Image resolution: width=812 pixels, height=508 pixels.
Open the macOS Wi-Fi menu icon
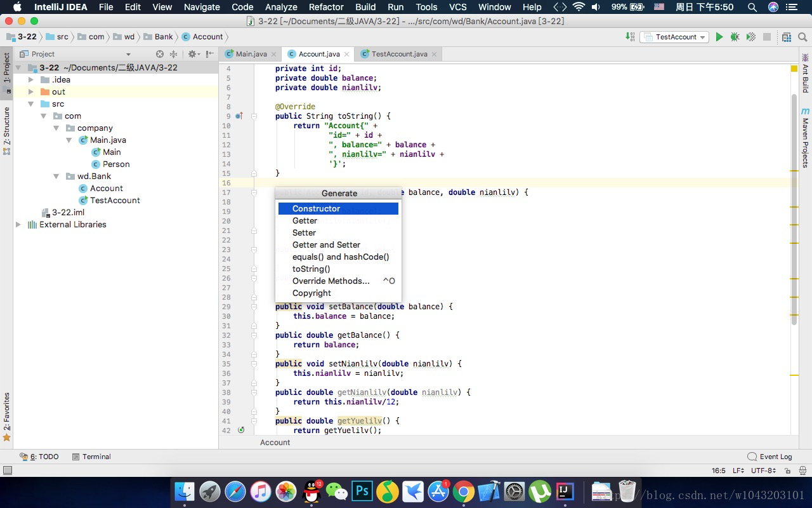(x=579, y=7)
